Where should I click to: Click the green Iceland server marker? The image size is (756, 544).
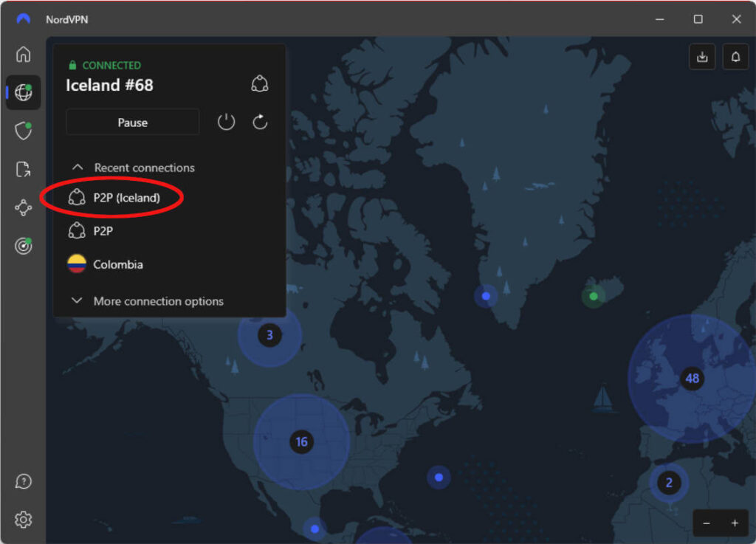(594, 296)
